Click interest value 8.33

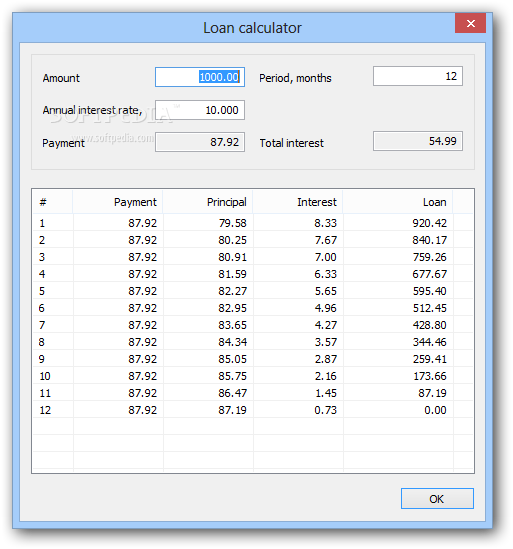[325, 223]
